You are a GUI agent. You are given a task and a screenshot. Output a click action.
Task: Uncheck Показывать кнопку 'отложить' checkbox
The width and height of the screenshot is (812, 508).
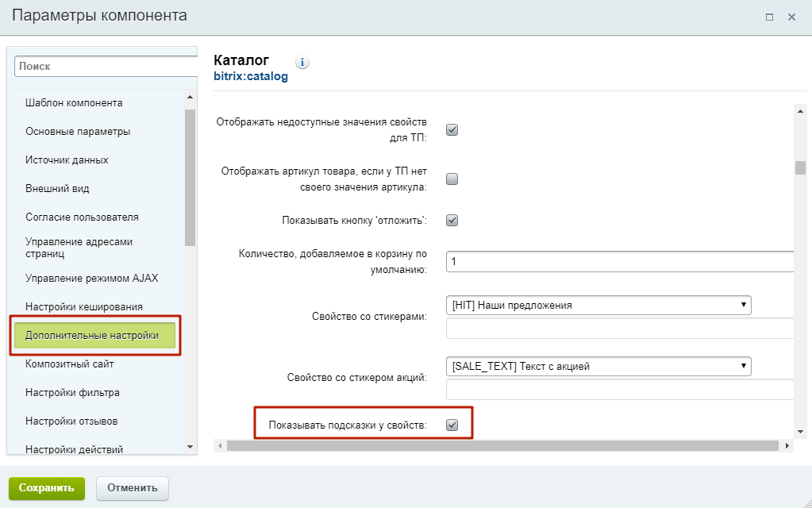point(452,221)
